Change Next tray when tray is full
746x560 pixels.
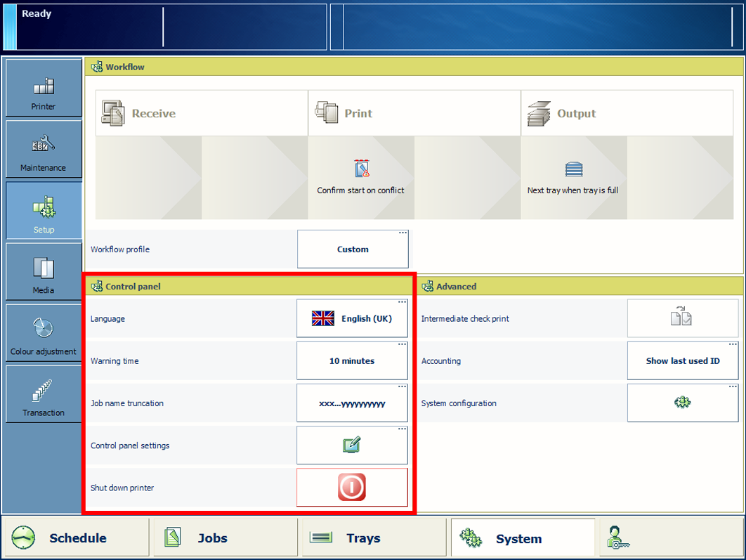point(573,176)
